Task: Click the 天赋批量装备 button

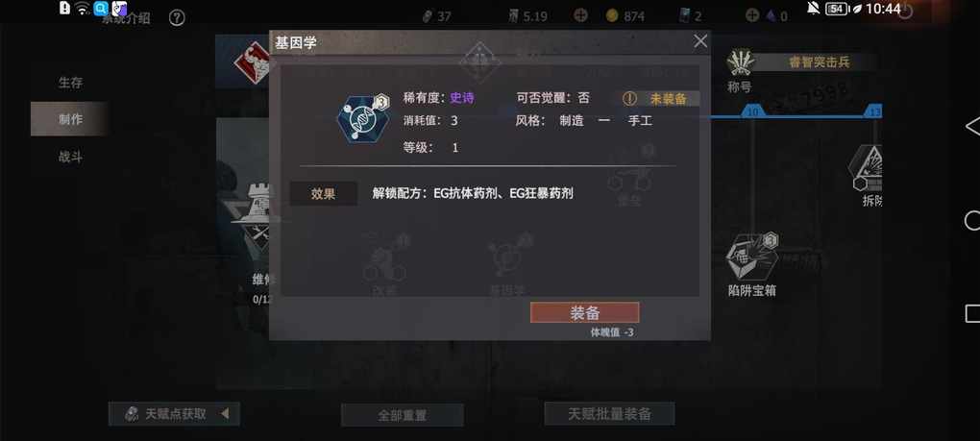Action: pyautogui.click(x=609, y=413)
